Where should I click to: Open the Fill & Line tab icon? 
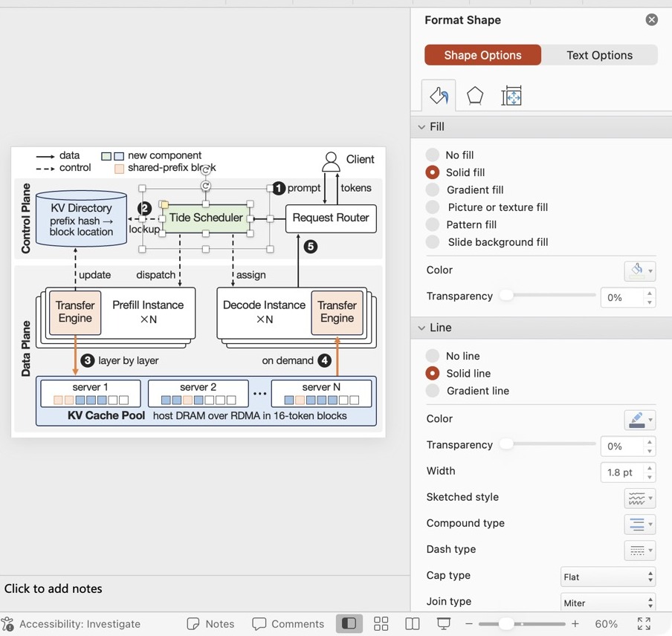point(439,96)
